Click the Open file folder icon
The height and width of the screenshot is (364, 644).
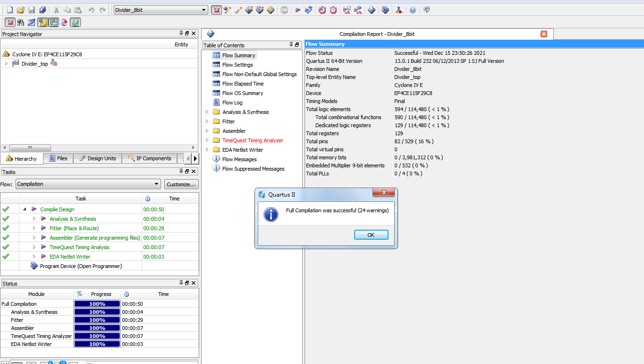pyautogui.click(x=20, y=10)
